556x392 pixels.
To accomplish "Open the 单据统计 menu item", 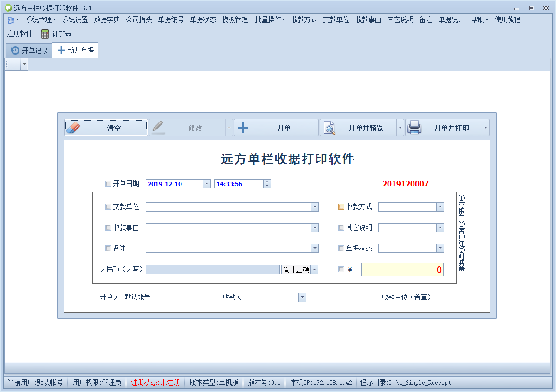I will click(451, 20).
